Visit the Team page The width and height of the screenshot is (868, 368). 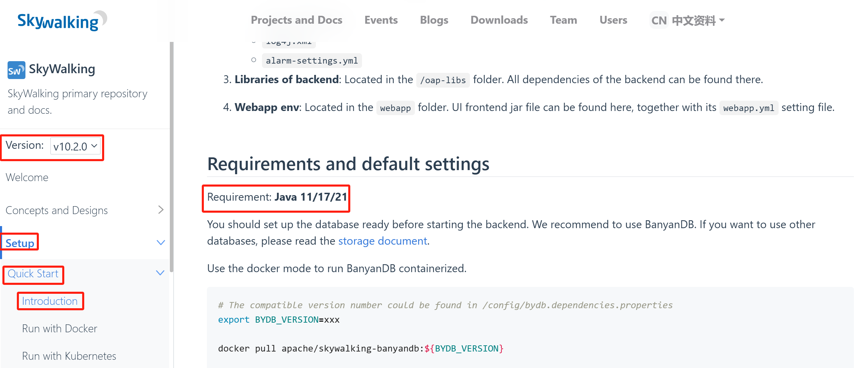click(x=563, y=20)
